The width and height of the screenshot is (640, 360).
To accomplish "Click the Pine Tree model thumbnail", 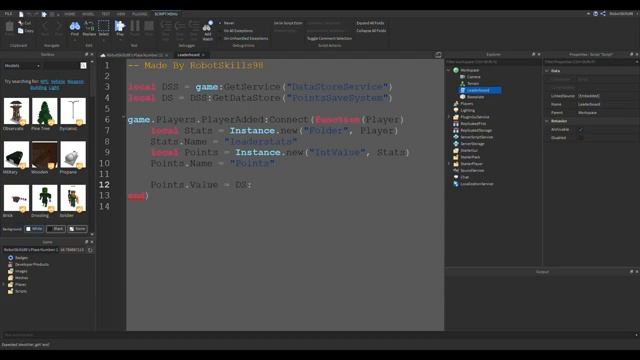I will pyautogui.click(x=44, y=111).
